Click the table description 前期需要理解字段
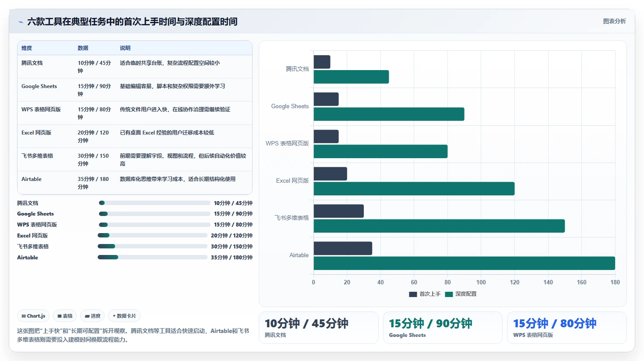Viewport: 644px width, 361px height. click(x=183, y=160)
